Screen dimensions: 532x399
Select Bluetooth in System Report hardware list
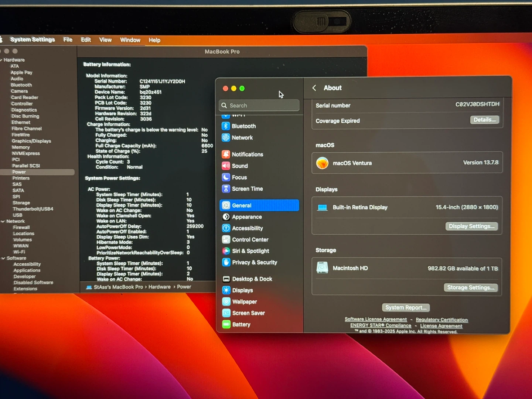[x=21, y=85]
